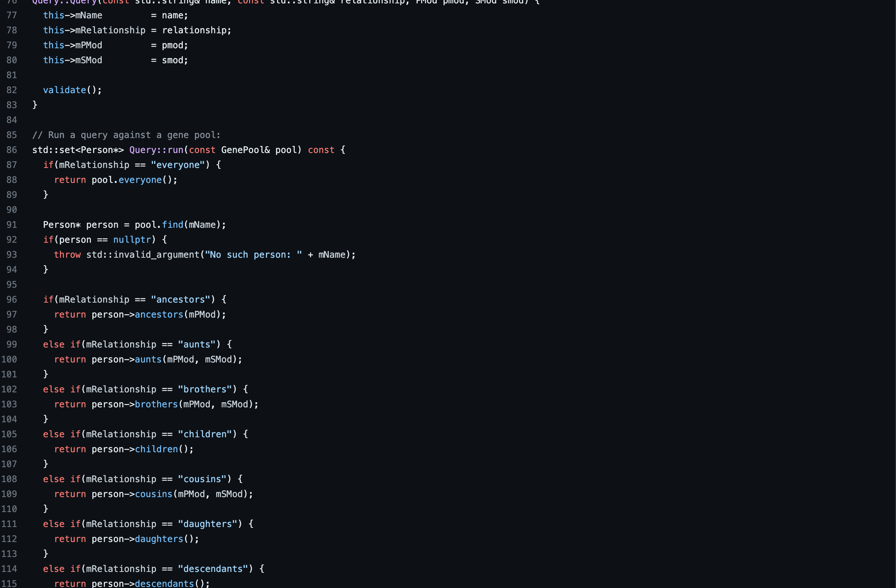Viewport: 896px width, 588px height.
Task: Click the throw keyword on line 93
Action: [67, 254]
